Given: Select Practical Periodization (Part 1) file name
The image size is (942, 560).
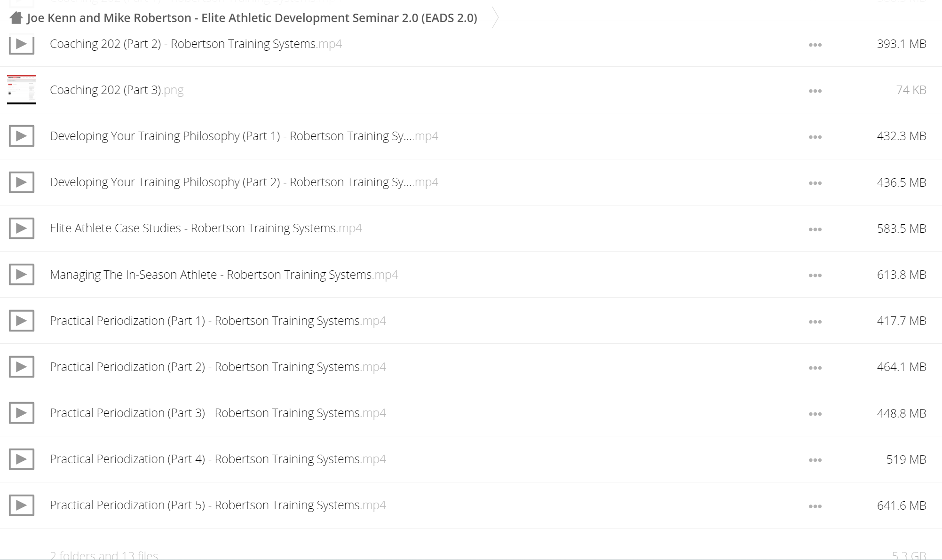Looking at the screenshot, I should pyautogui.click(x=218, y=321).
